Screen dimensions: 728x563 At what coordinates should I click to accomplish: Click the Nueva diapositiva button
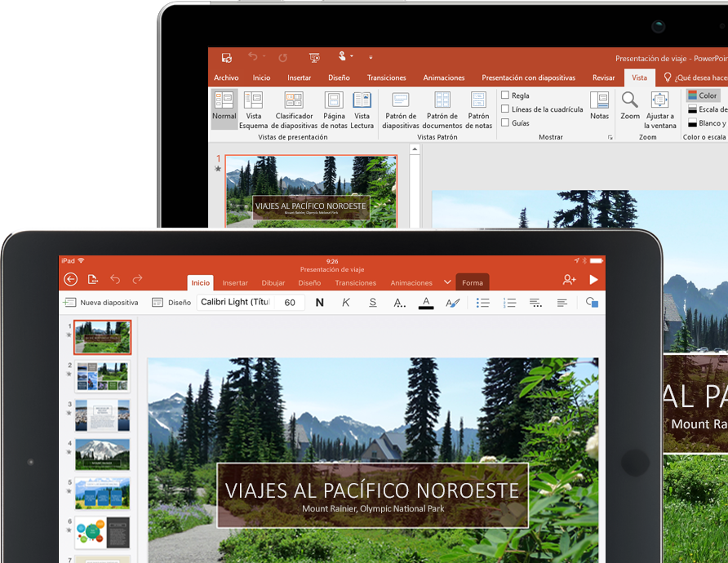pyautogui.click(x=102, y=302)
